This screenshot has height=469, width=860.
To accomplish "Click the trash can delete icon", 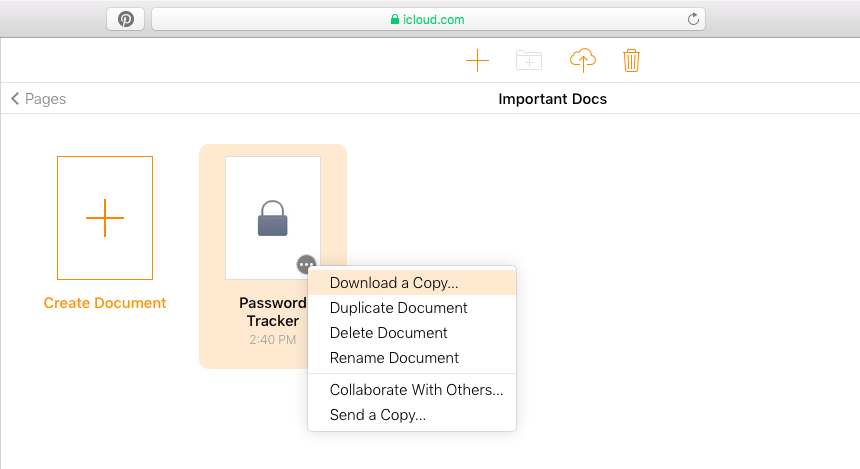I will (631, 60).
